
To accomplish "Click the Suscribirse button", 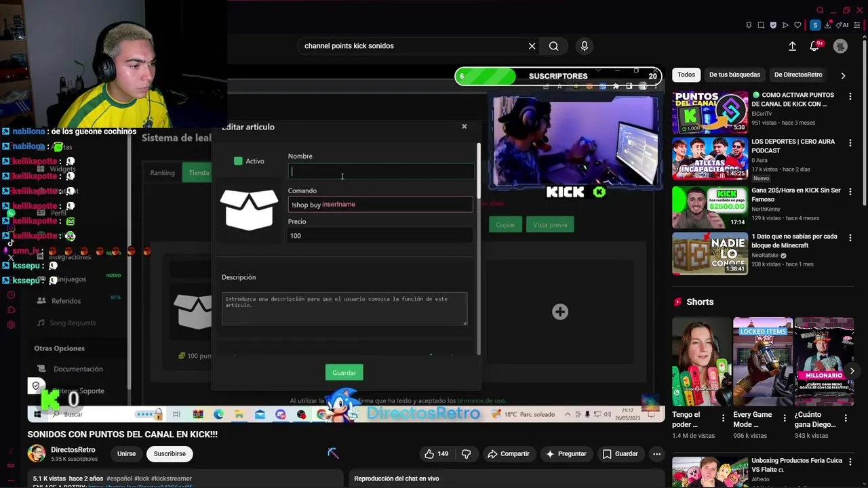I will [170, 453].
